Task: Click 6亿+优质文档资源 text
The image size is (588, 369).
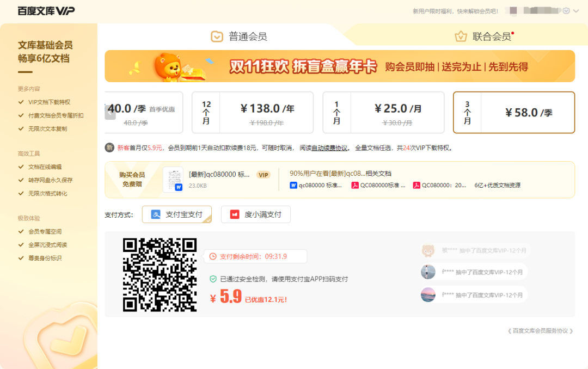Action: (x=497, y=185)
